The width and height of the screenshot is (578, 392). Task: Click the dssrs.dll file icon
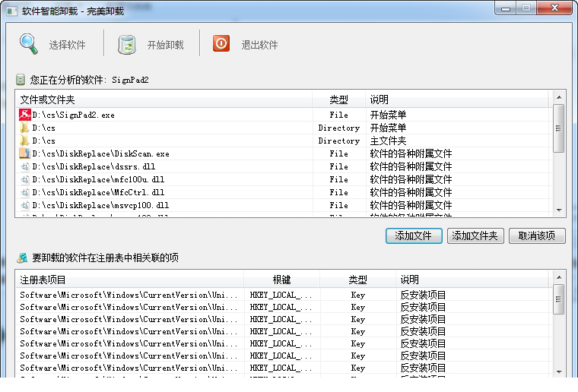point(24,166)
